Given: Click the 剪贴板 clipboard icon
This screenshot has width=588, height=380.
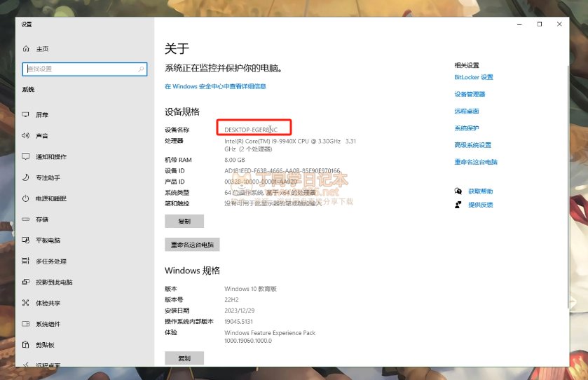Looking at the screenshot, I should click(x=25, y=344).
